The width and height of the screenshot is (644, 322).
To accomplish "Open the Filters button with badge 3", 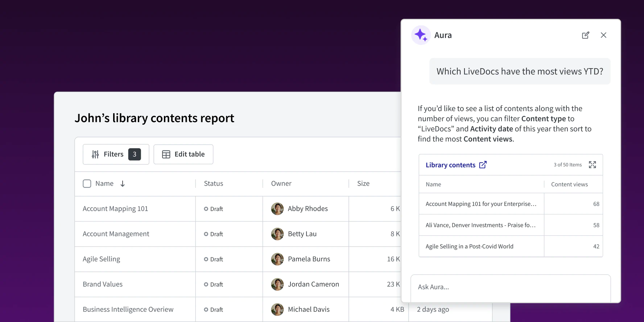I will pos(116,154).
